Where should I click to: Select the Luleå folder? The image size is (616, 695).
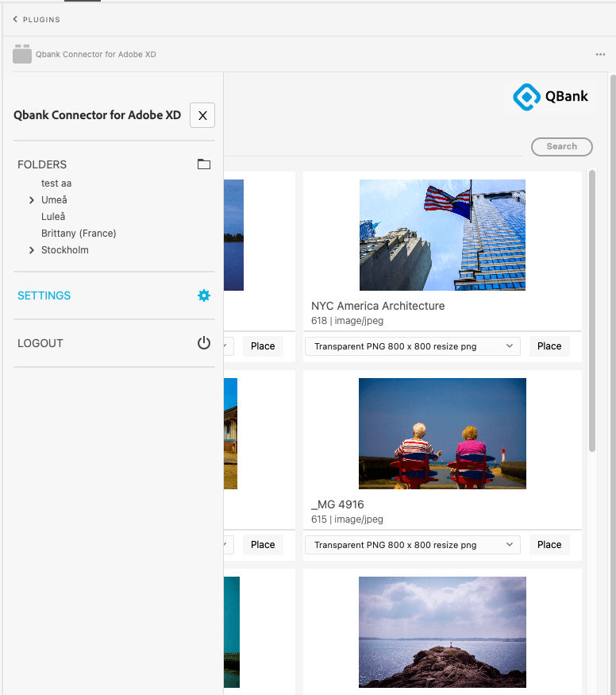(x=53, y=217)
